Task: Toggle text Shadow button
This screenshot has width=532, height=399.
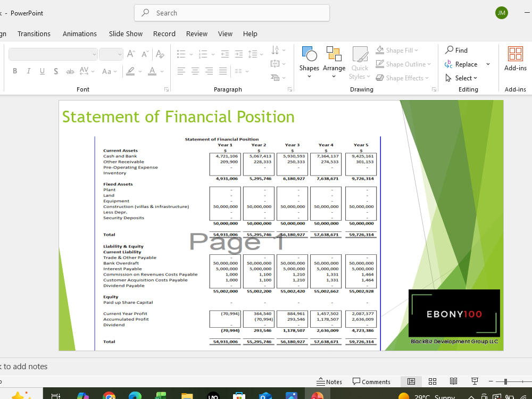Action: [56, 71]
